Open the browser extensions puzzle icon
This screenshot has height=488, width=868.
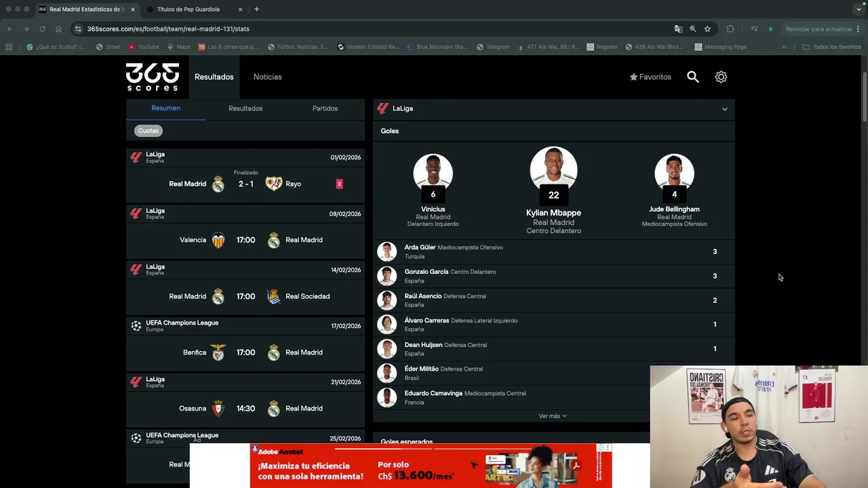[730, 28]
